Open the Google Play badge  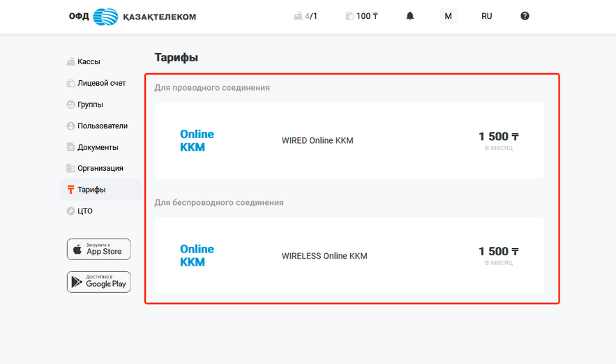[98, 282]
